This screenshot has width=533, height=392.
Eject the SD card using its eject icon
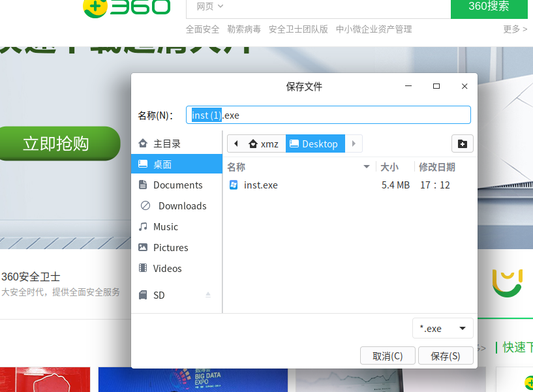click(x=208, y=295)
